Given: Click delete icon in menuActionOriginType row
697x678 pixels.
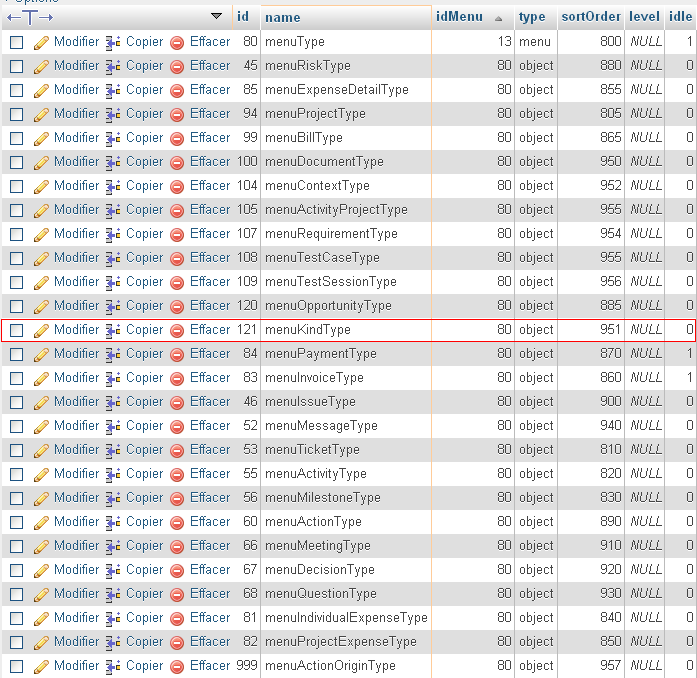Looking at the screenshot, I should 177,666.
